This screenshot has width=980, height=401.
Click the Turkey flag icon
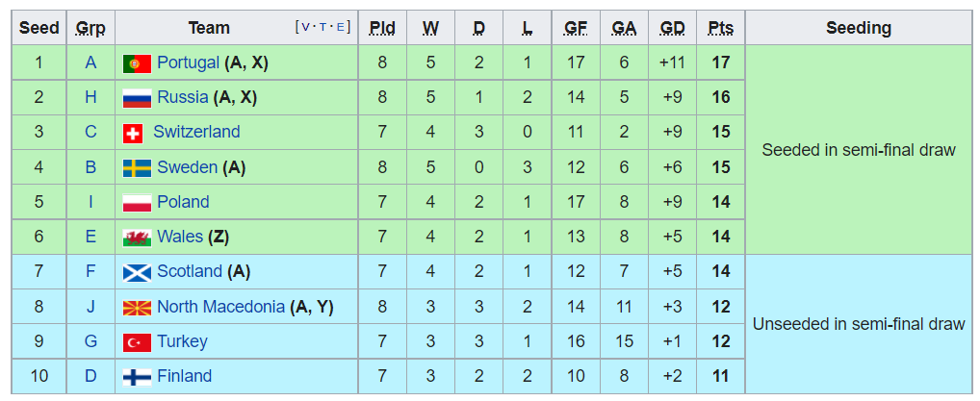(137, 342)
